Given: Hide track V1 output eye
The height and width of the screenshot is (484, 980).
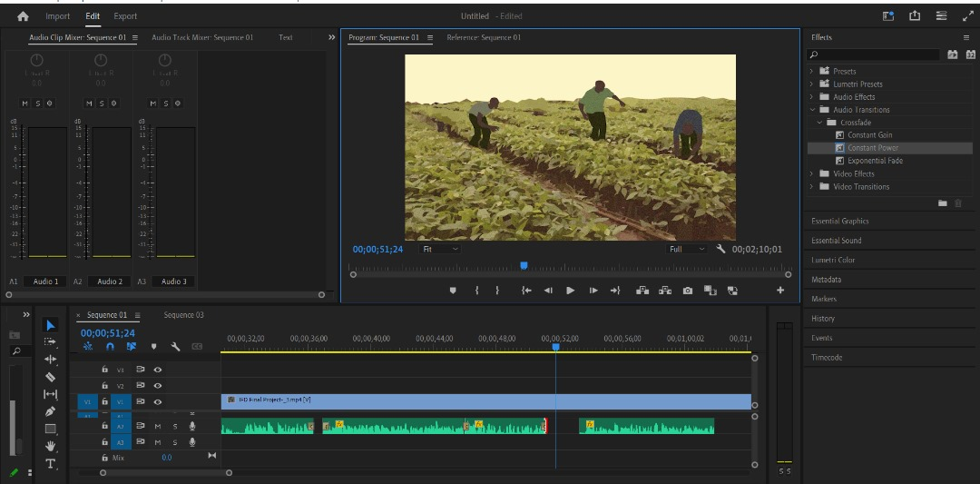Looking at the screenshot, I should pos(158,402).
